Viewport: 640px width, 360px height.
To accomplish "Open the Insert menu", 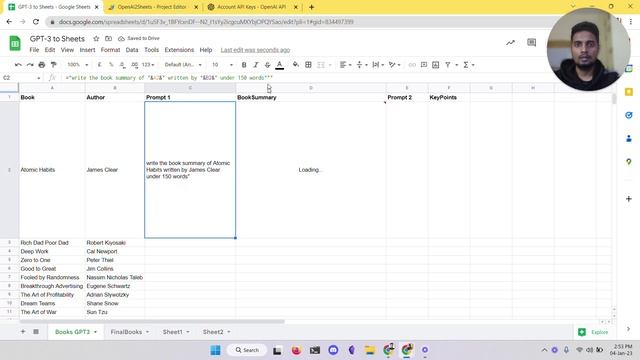I will click(87, 50).
